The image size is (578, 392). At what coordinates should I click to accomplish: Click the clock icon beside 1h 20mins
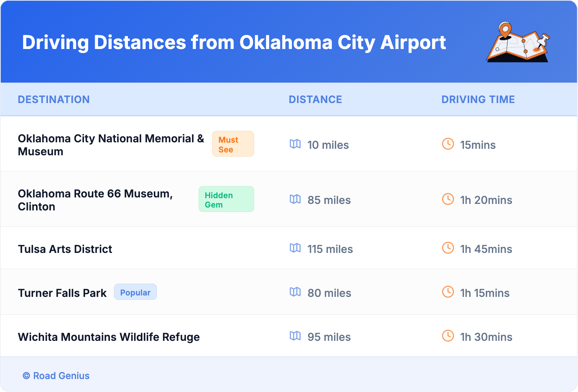[x=448, y=199]
